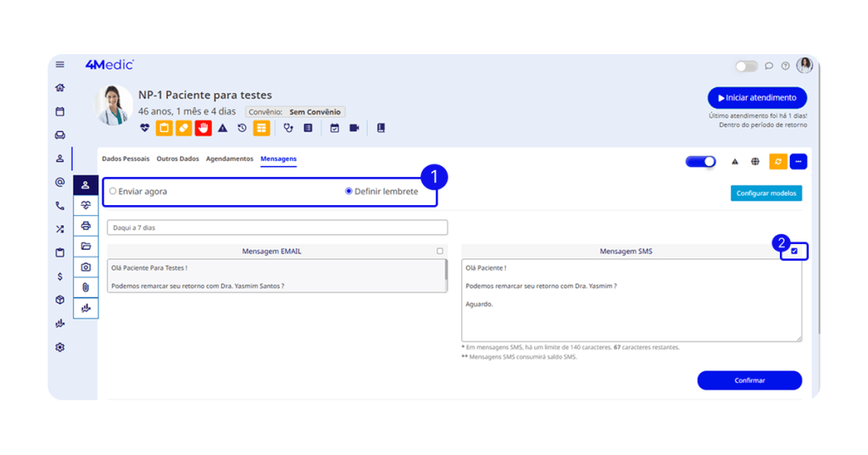The width and height of the screenshot is (868, 455).
Task: Click the red hand alert icon
Action: (x=203, y=128)
